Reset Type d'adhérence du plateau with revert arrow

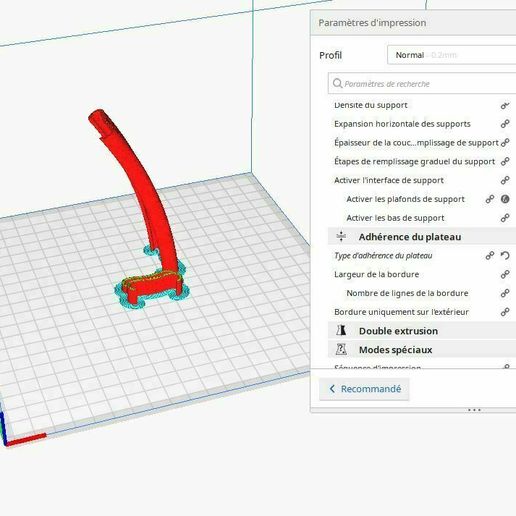(505, 256)
